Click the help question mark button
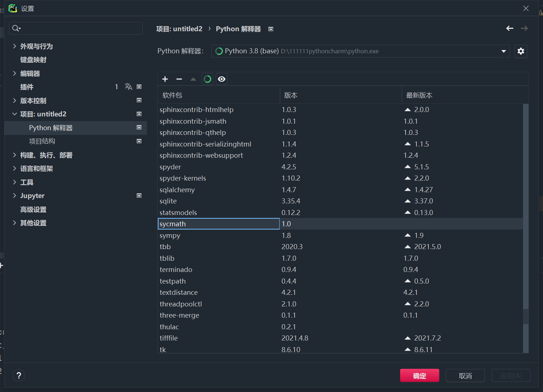Screen dimensions: 543x392 (x=19, y=375)
